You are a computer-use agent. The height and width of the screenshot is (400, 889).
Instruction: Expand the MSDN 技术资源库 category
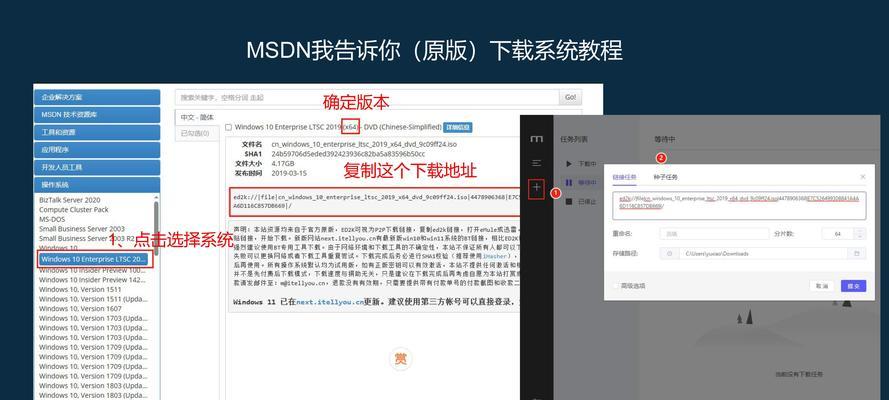pos(98,114)
